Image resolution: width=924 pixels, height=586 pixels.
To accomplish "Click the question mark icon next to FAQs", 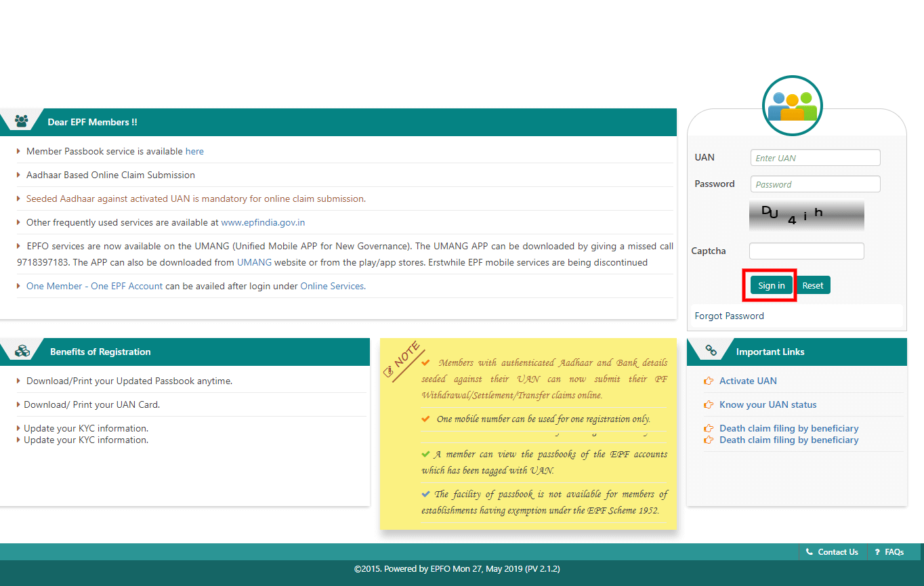I will [877, 552].
